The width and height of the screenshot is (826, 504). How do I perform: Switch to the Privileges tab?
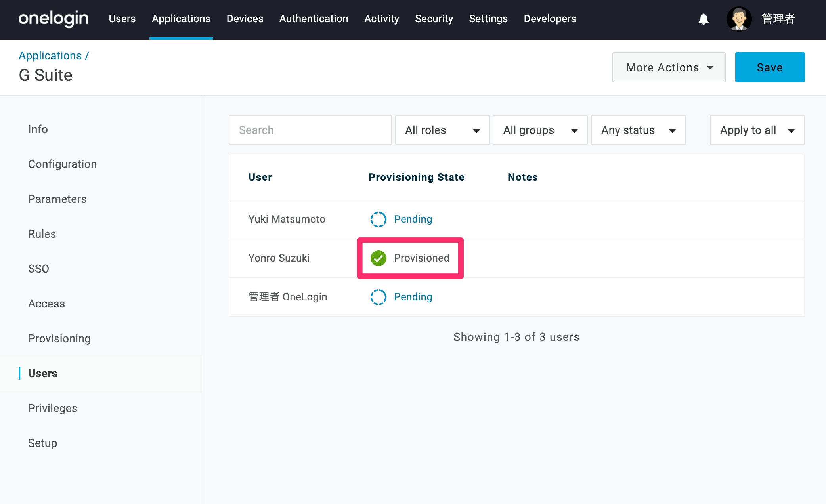(53, 408)
